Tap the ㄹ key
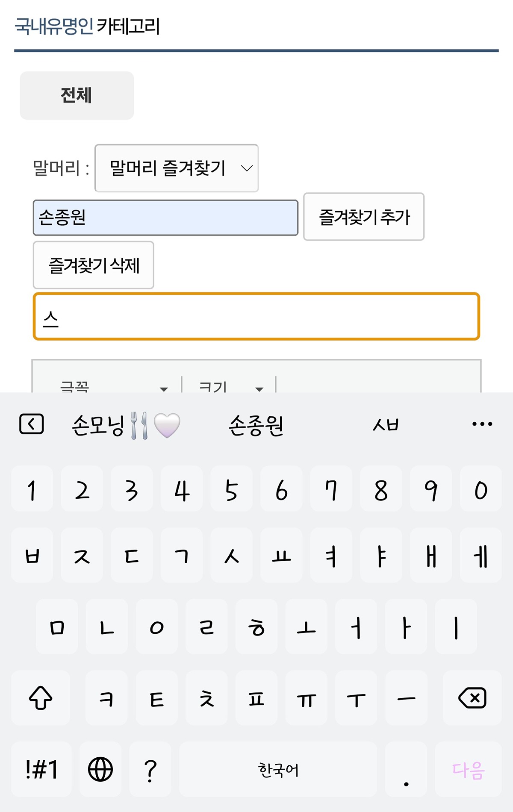Image resolution: width=513 pixels, height=812 pixels. point(206,626)
